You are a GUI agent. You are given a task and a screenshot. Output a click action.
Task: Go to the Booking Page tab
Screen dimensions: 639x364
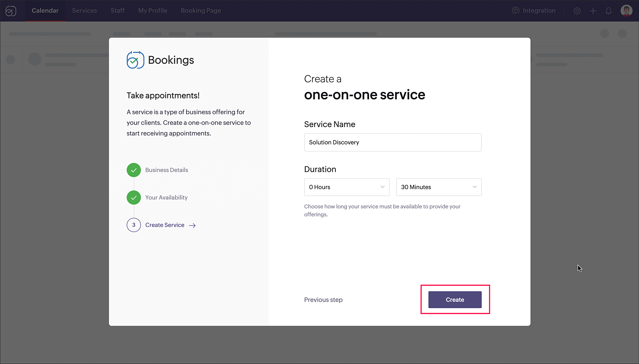[201, 11]
